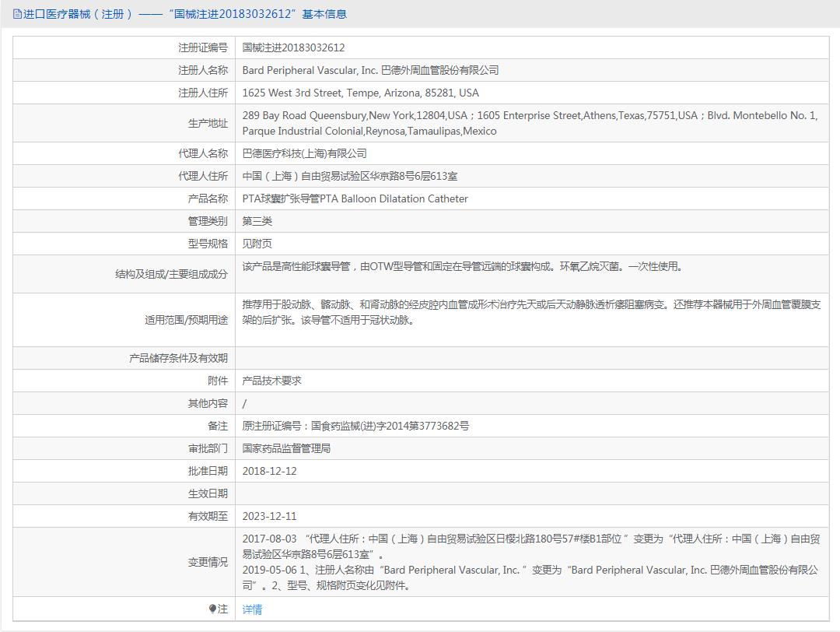Select registration number 国械注进20183032612 value
The image size is (840, 632).
pos(293,47)
